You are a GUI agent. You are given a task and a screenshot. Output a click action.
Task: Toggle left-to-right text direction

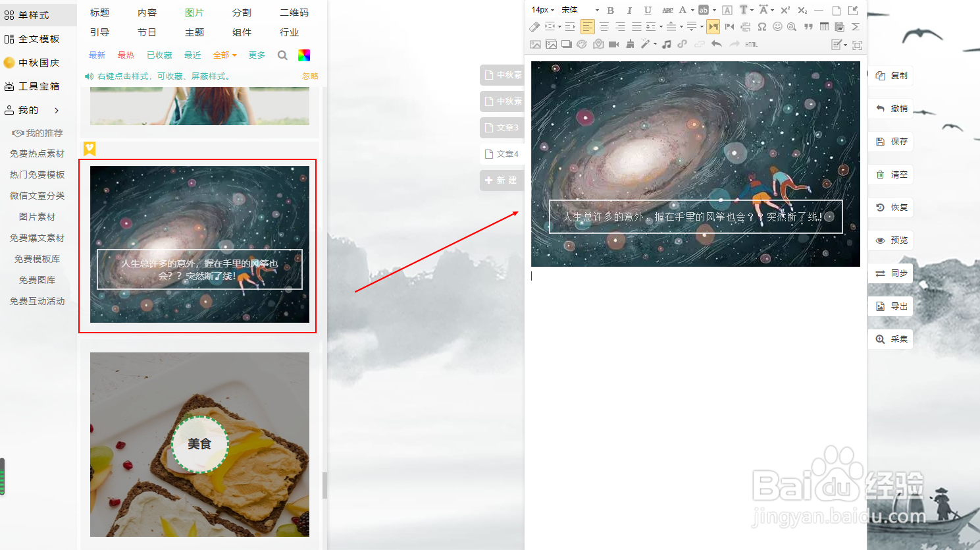point(713,27)
